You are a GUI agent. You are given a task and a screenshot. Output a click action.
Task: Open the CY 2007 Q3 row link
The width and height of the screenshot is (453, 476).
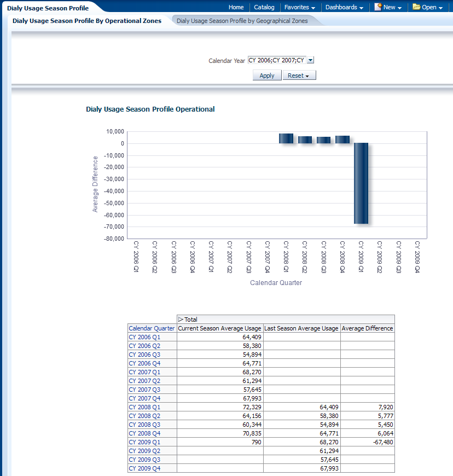(x=144, y=390)
